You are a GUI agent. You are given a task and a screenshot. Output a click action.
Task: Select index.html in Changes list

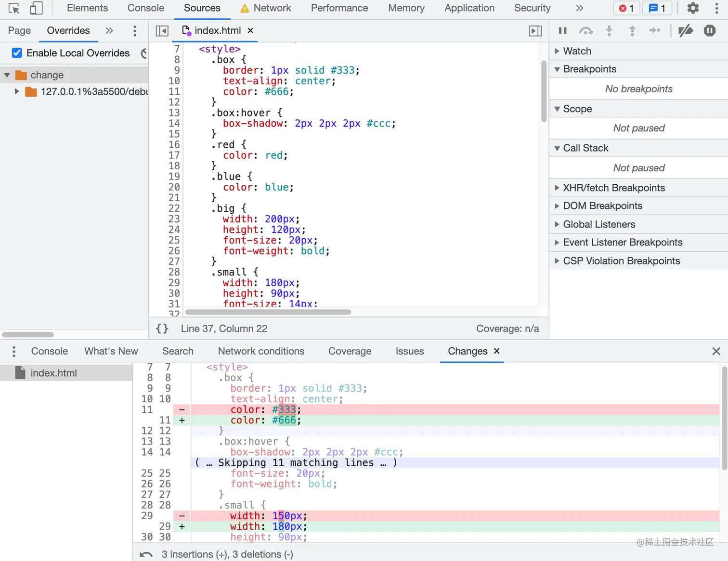click(x=53, y=373)
